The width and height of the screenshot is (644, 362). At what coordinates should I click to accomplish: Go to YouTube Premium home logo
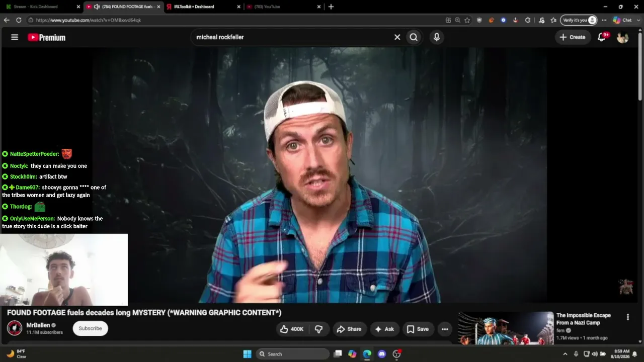tap(46, 37)
